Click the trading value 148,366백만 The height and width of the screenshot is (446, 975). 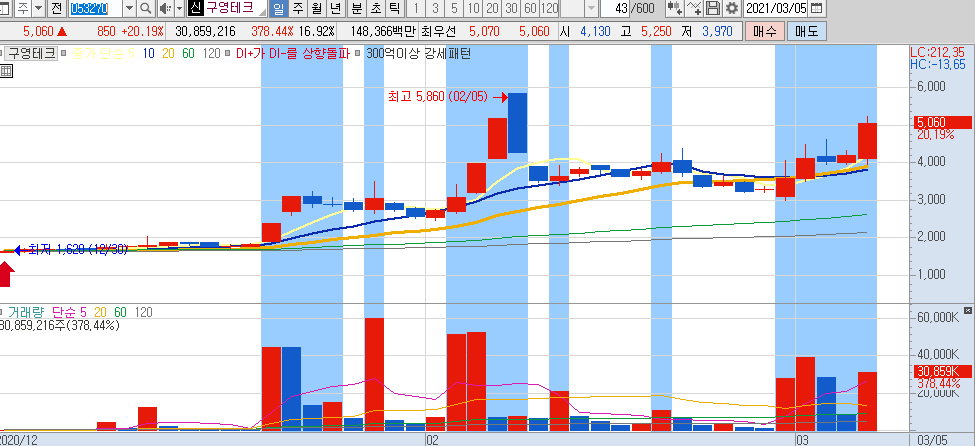point(384,31)
